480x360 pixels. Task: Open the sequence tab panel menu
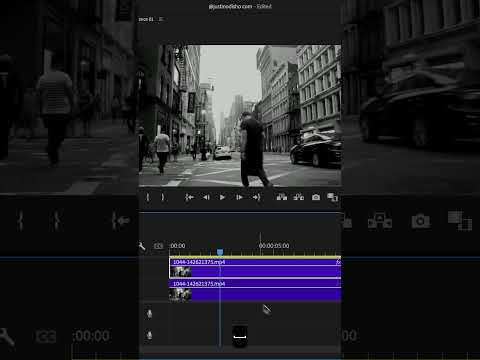coord(161,19)
